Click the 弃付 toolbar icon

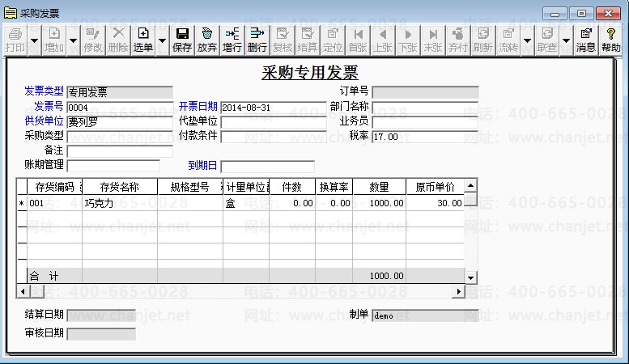click(x=458, y=40)
